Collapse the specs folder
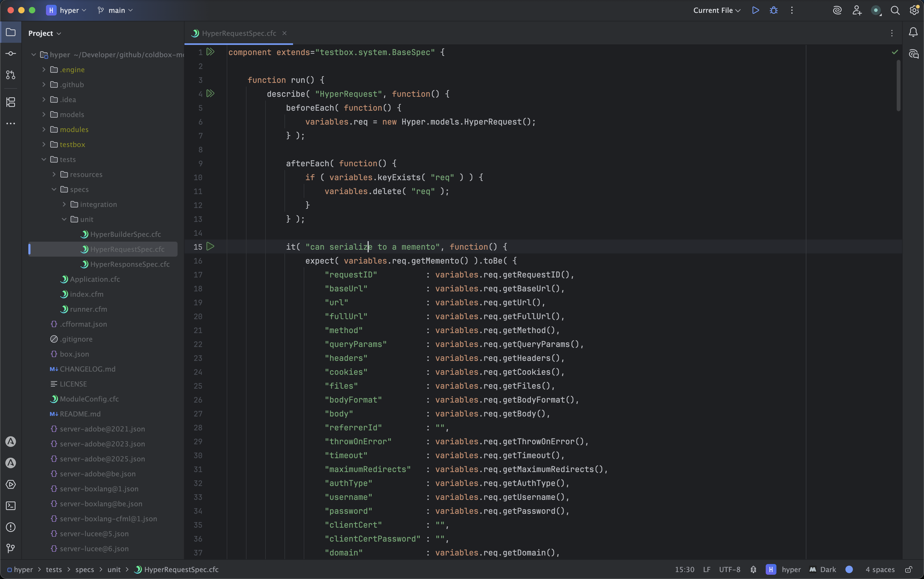This screenshot has width=924, height=579. tap(54, 189)
